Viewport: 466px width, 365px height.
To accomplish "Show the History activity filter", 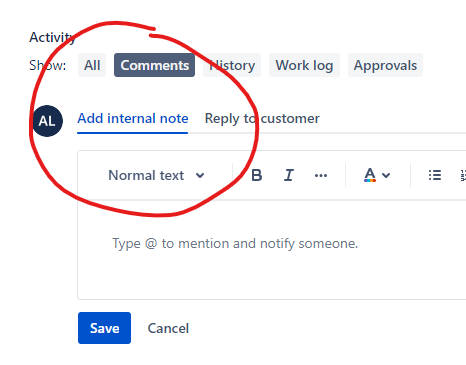I will (232, 65).
